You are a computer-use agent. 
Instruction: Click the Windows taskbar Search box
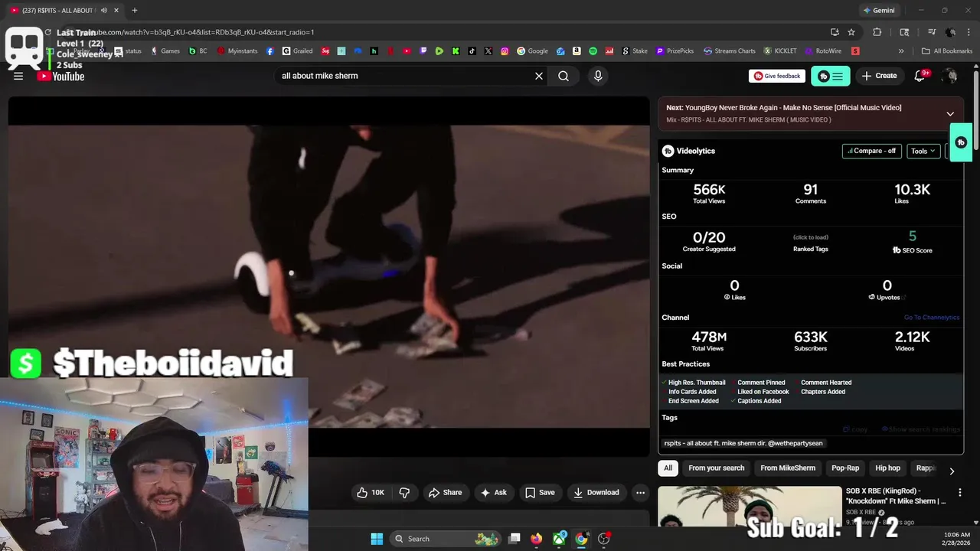pos(444,539)
